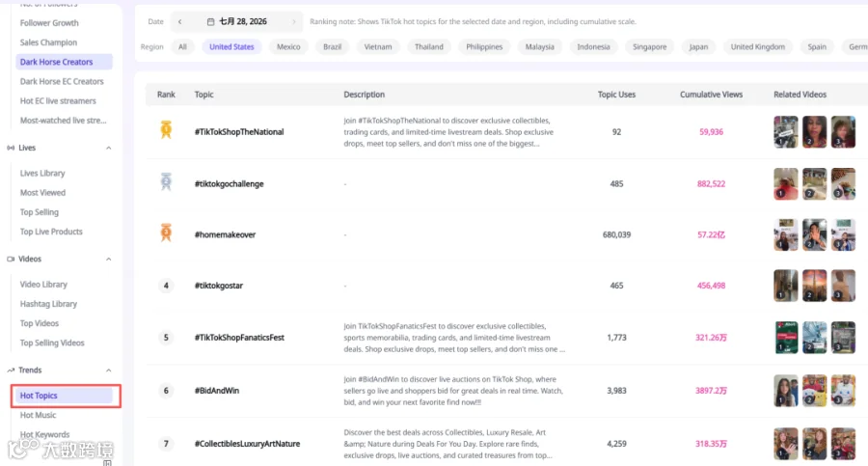Viewport: 868px width, 466px height.
Task: Go to the next date using right arrow
Action: point(294,21)
